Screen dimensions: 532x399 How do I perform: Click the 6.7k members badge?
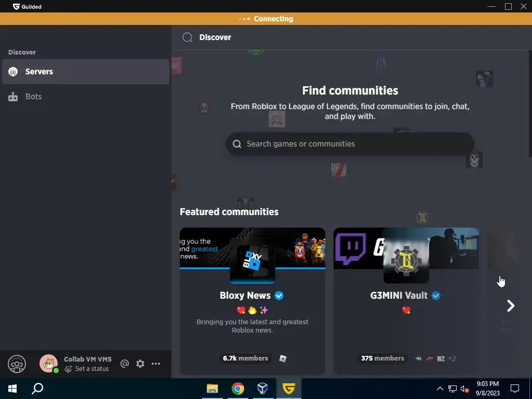[x=245, y=358]
